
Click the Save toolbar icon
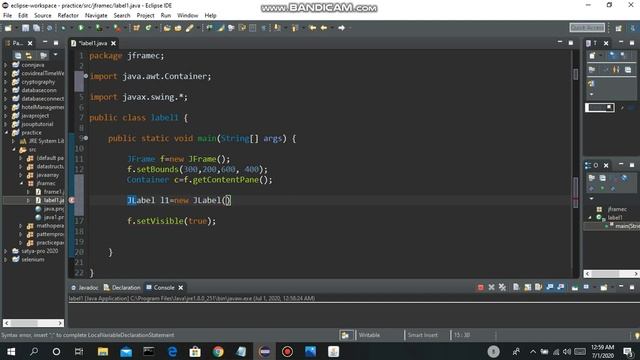pos(25,28)
